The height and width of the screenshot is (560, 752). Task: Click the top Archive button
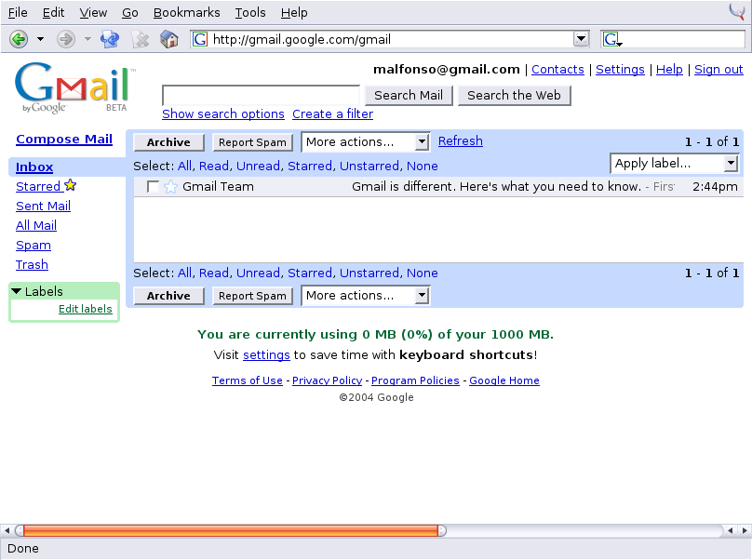point(168,142)
